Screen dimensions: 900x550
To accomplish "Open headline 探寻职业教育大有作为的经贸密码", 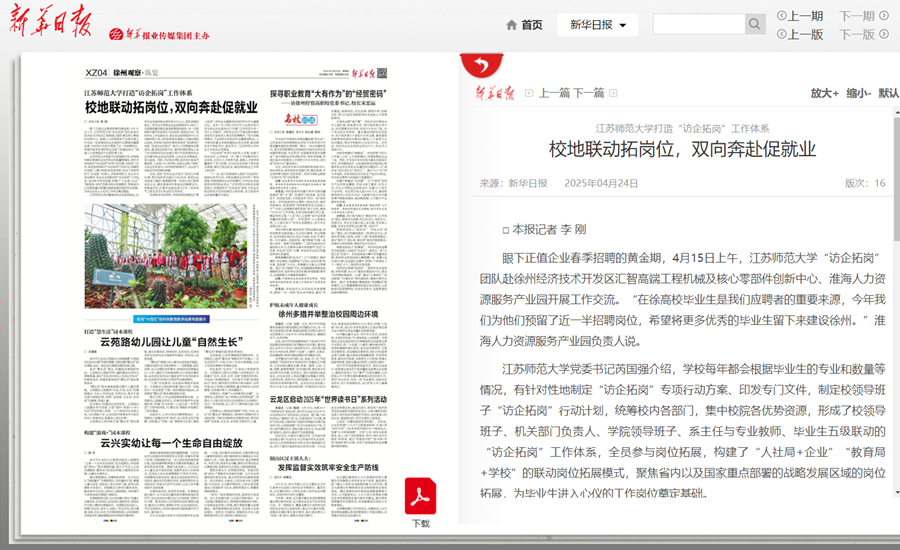I will tap(328, 93).
